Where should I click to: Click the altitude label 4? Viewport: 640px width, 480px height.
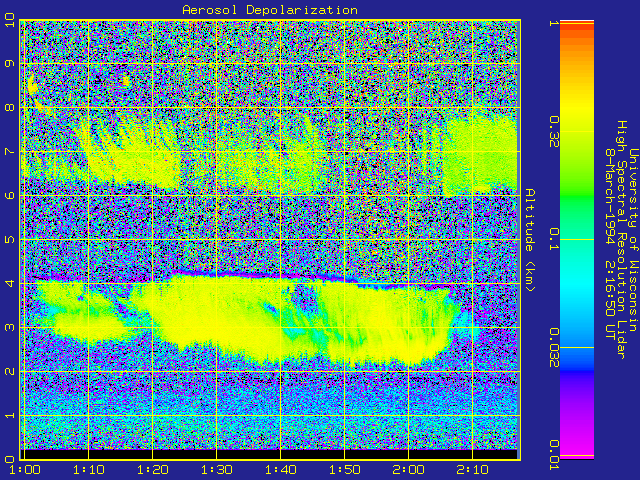pyautogui.click(x=9, y=283)
